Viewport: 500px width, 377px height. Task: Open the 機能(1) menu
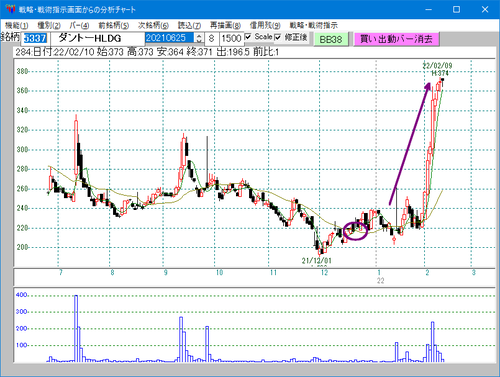(16, 25)
